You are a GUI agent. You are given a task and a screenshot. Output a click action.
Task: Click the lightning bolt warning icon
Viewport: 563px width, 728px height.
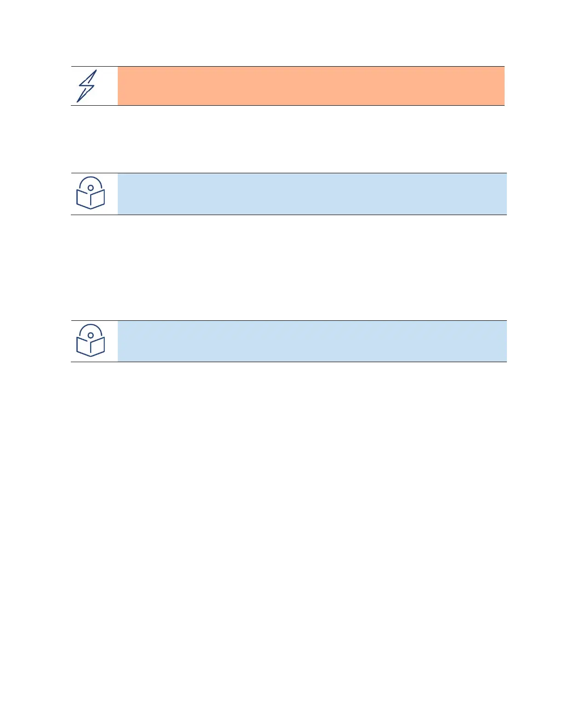pyautogui.click(x=86, y=86)
